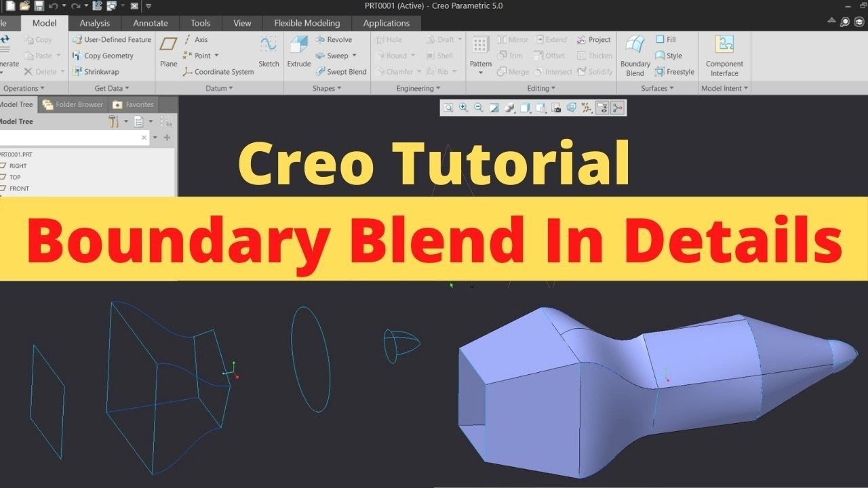This screenshot has height=488, width=868.
Task: Insert a Coordinate System
Action: point(218,72)
